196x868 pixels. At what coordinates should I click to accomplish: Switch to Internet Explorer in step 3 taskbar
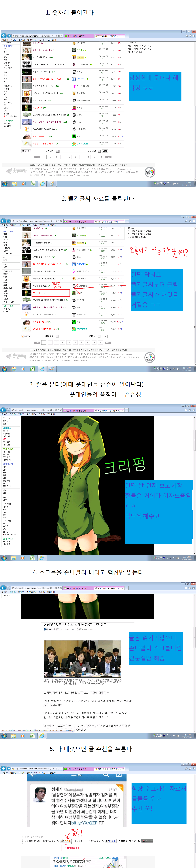(42, 558)
